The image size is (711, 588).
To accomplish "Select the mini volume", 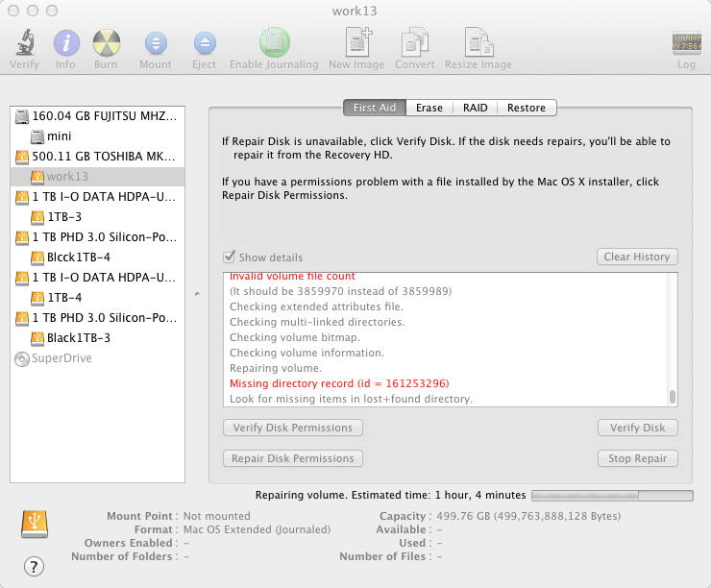I will point(97,136).
